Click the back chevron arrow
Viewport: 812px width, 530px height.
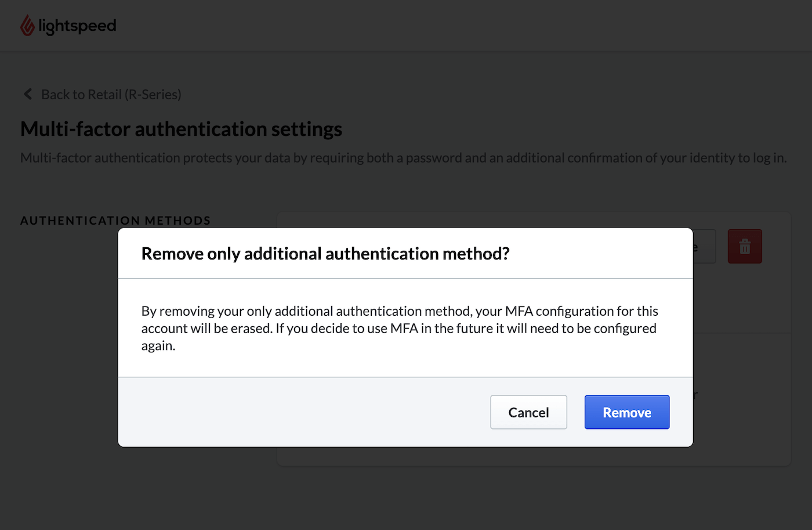[27, 94]
